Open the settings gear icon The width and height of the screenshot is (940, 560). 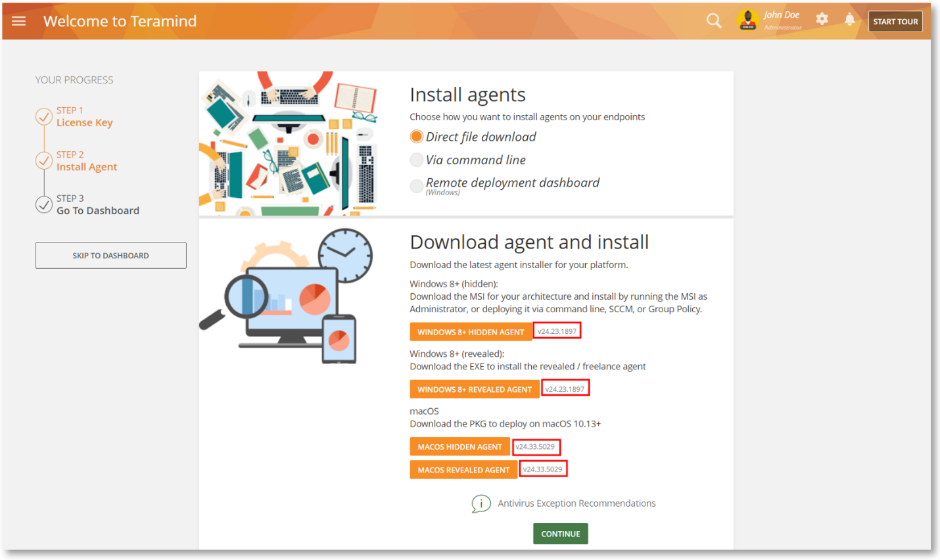822,19
